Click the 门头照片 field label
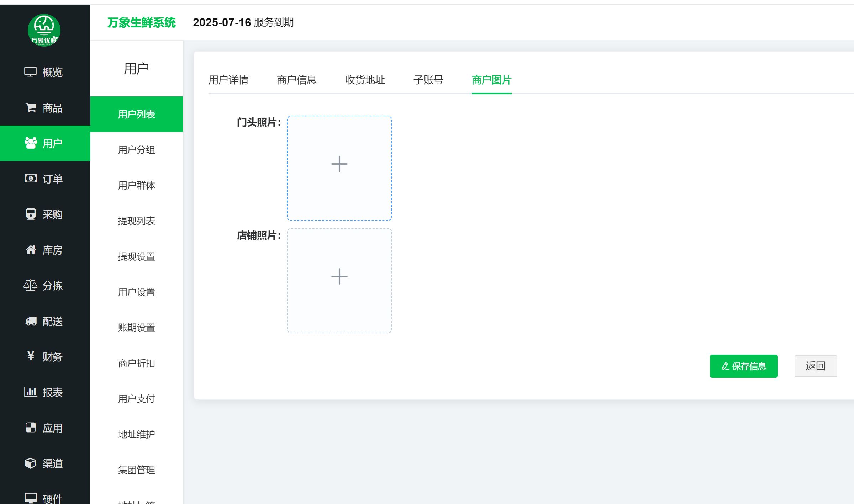The image size is (854, 504). 259,122
